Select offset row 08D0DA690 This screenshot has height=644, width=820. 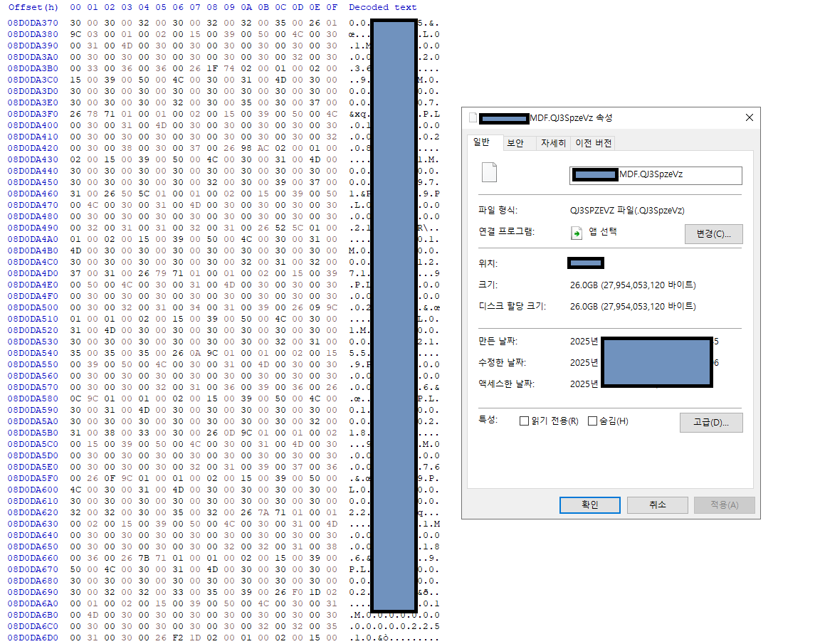[33, 592]
